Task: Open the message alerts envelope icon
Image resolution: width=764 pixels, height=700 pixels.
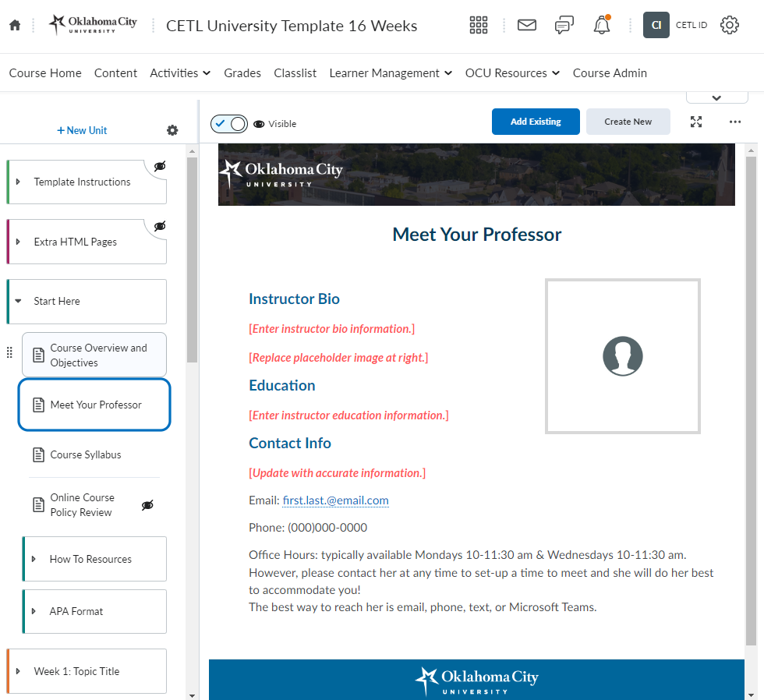Action: coord(527,25)
